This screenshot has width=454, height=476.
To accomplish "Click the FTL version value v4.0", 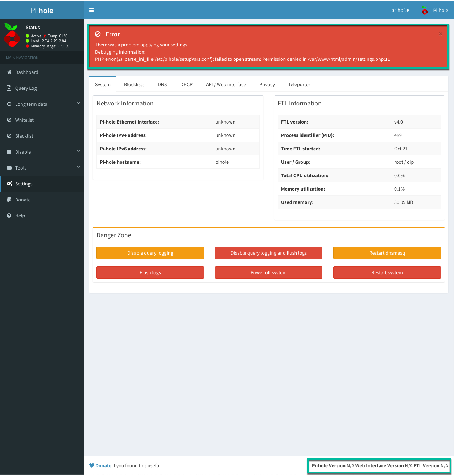I will point(399,122).
